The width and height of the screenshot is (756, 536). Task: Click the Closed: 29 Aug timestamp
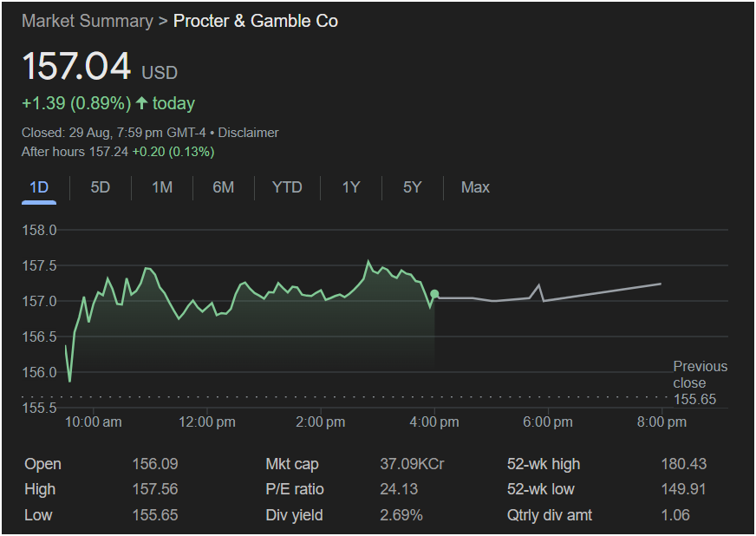(x=114, y=133)
